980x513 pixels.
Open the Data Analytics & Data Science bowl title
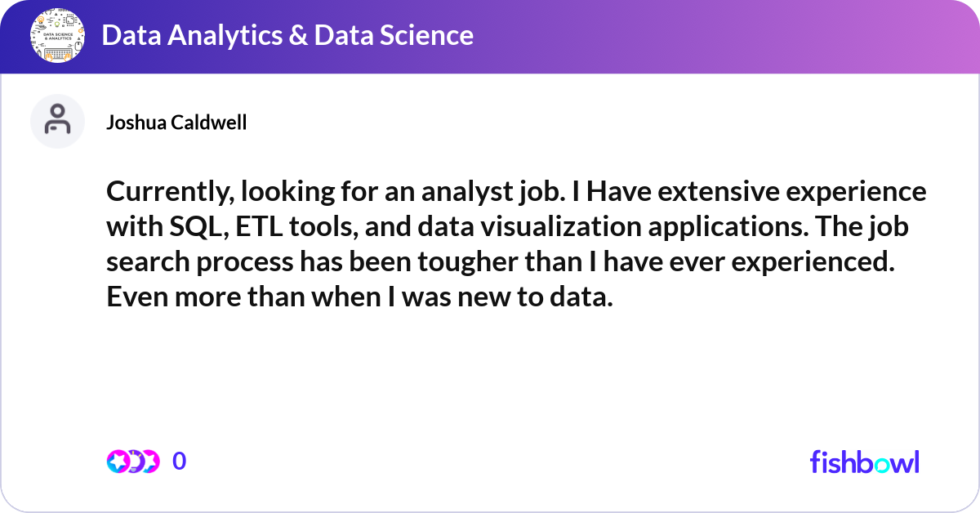coord(287,35)
